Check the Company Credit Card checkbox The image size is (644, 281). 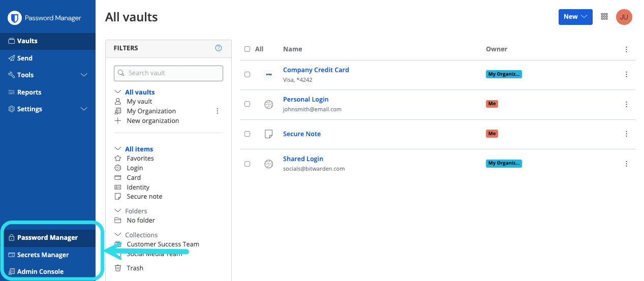click(x=248, y=74)
